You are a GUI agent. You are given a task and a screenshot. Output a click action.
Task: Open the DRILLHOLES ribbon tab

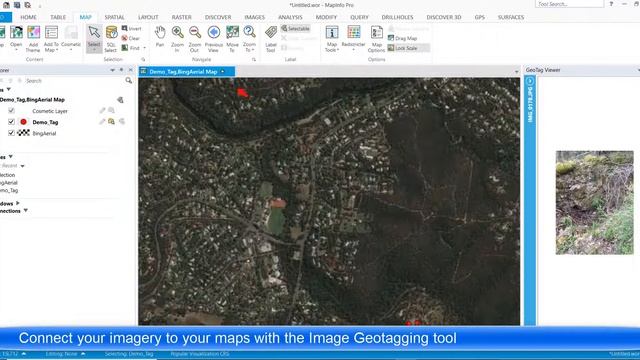pyautogui.click(x=397, y=17)
